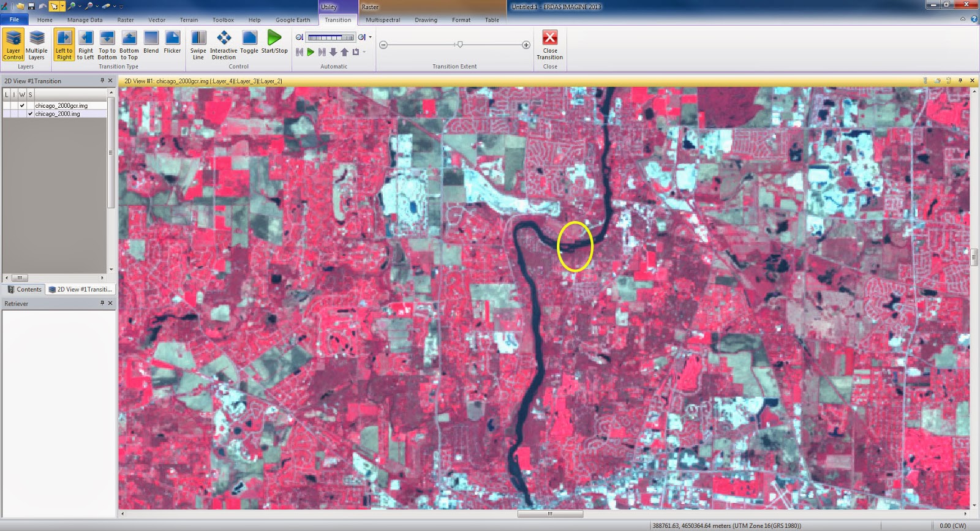Choose Left to Right transition type

(64, 45)
